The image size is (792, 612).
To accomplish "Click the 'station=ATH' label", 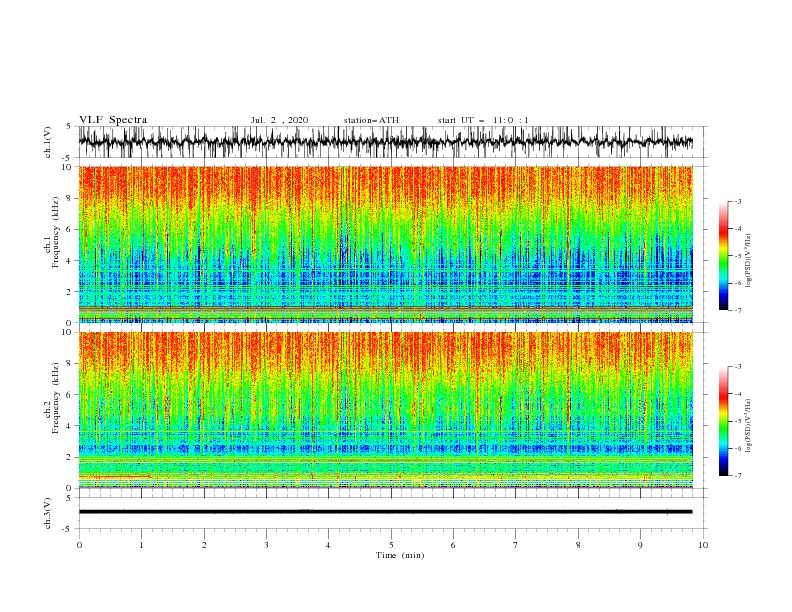I will pos(371,120).
